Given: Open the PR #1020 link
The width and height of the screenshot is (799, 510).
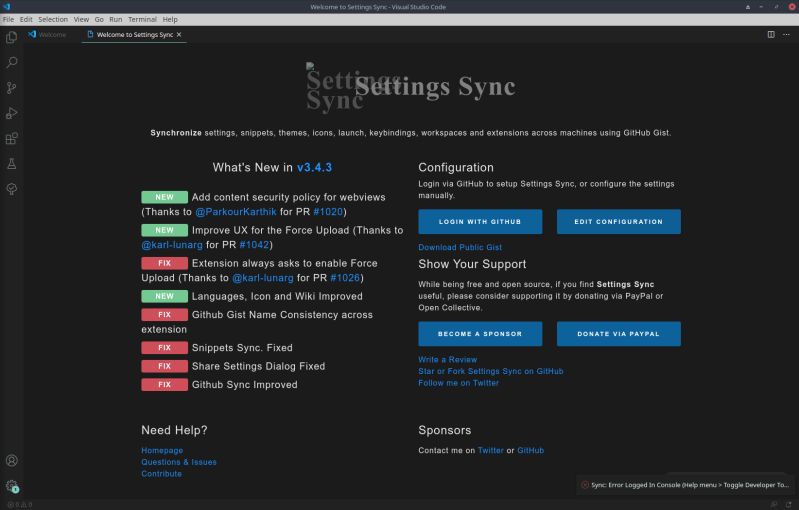Looking at the screenshot, I should (328, 211).
